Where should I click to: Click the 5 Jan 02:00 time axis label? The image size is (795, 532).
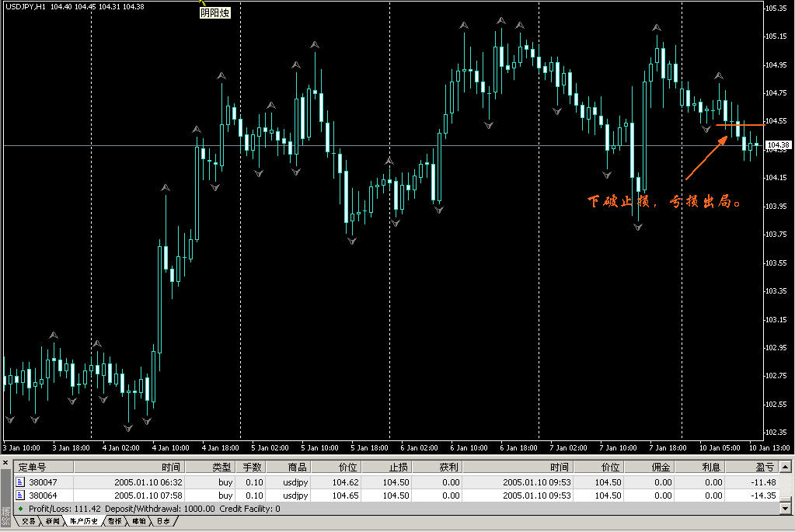tap(270, 448)
